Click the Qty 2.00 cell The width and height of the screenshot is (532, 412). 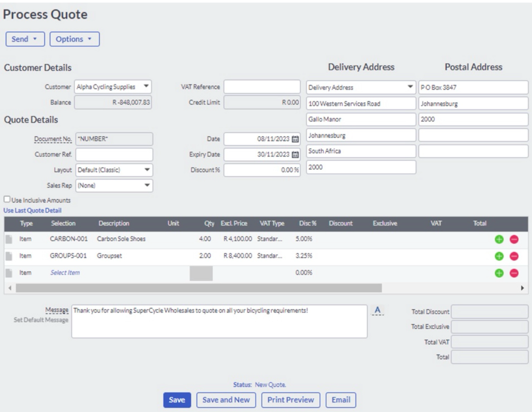205,256
